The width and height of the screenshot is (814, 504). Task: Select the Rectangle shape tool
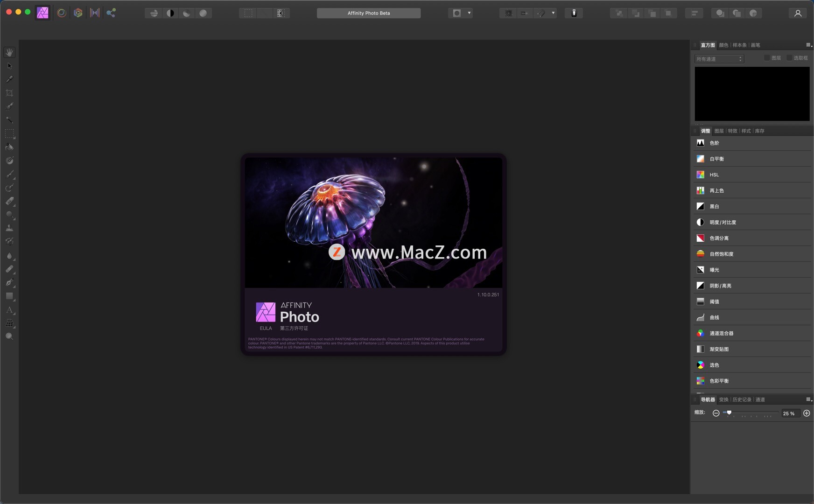pyautogui.click(x=9, y=296)
